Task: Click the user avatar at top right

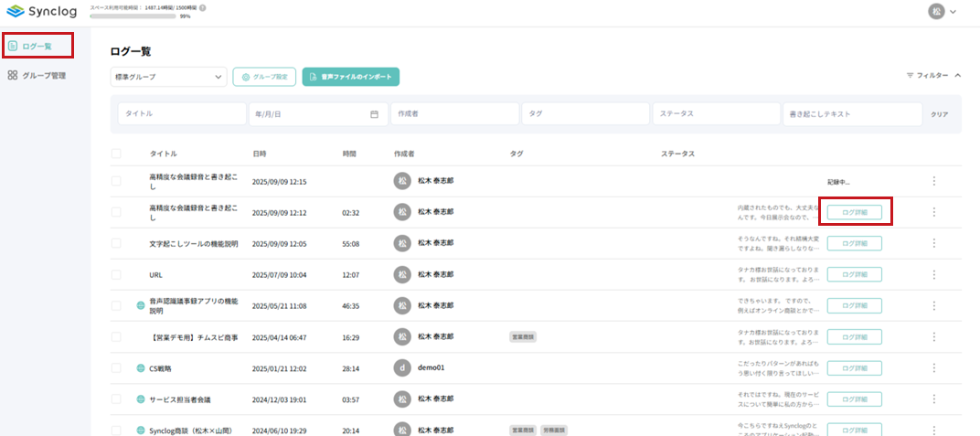Action: [x=936, y=12]
